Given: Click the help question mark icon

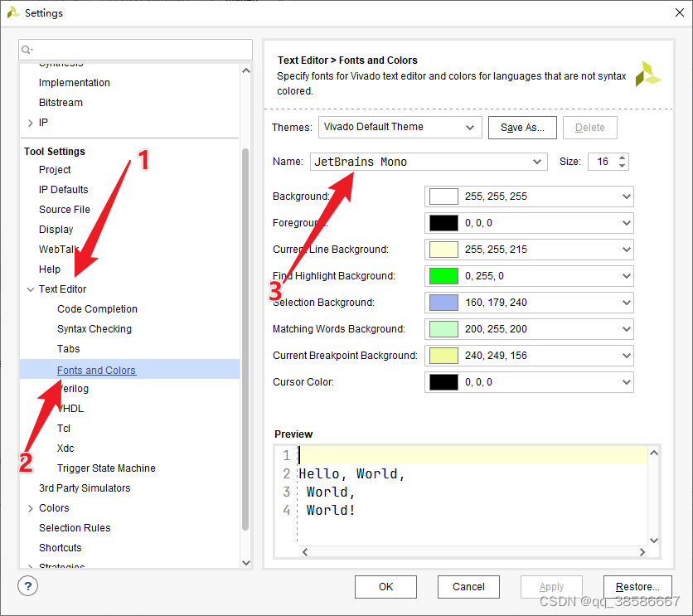Looking at the screenshot, I should point(28,586).
